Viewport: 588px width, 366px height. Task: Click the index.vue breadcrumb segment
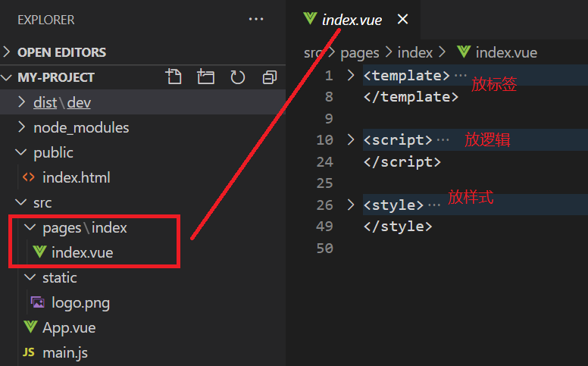point(506,52)
